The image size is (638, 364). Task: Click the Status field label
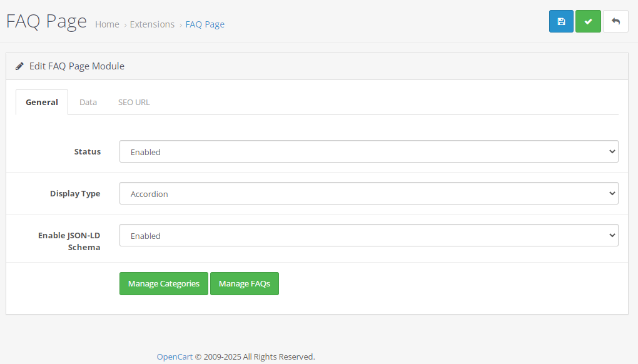88,151
